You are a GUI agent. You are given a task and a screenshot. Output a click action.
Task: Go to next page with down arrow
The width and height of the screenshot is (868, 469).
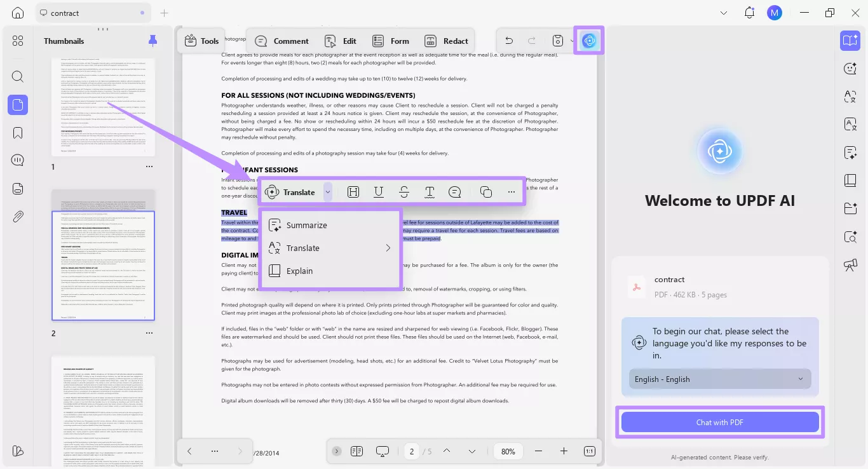472,451
